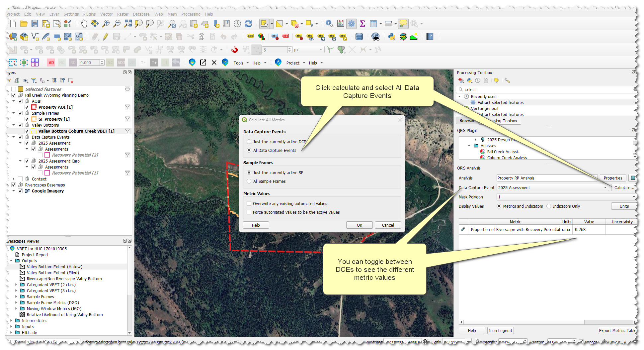The height and width of the screenshot is (350, 644).
Task: Click the Refresh map icon
Action: click(248, 24)
